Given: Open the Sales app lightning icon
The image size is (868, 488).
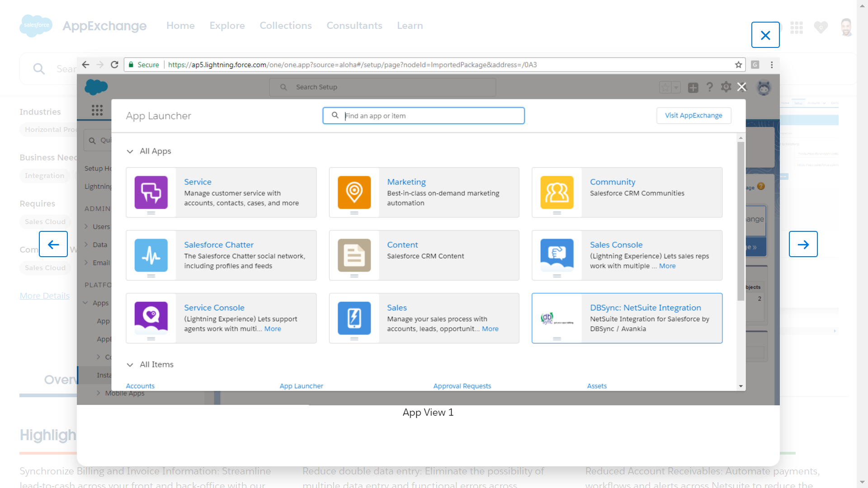Looking at the screenshot, I should click(x=354, y=318).
